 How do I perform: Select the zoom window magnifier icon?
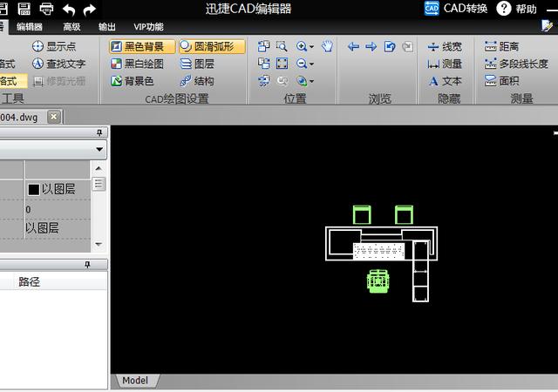point(282,46)
